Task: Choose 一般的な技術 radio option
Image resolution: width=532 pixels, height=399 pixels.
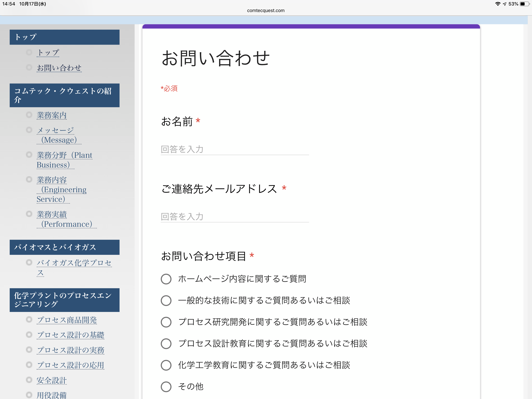Action: tap(166, 301)
